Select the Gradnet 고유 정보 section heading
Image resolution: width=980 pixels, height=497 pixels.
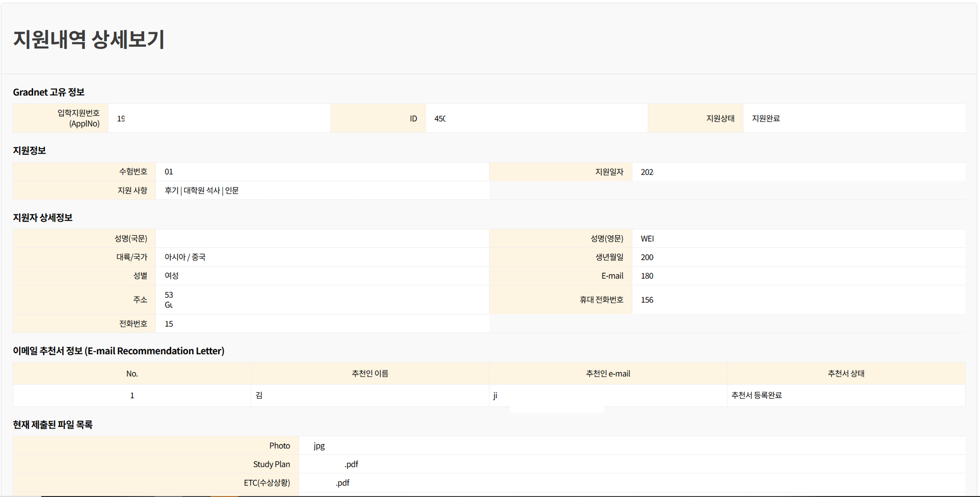tap(49, 92)
